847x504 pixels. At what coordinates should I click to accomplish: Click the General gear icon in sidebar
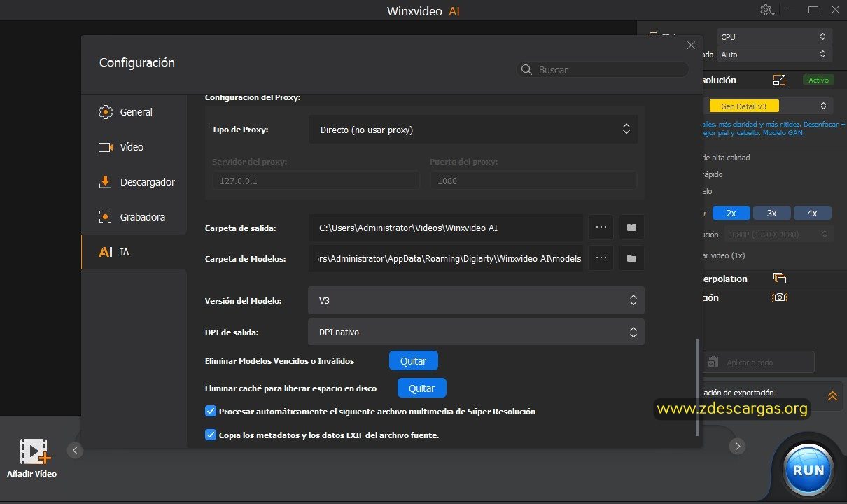point(106,112)
